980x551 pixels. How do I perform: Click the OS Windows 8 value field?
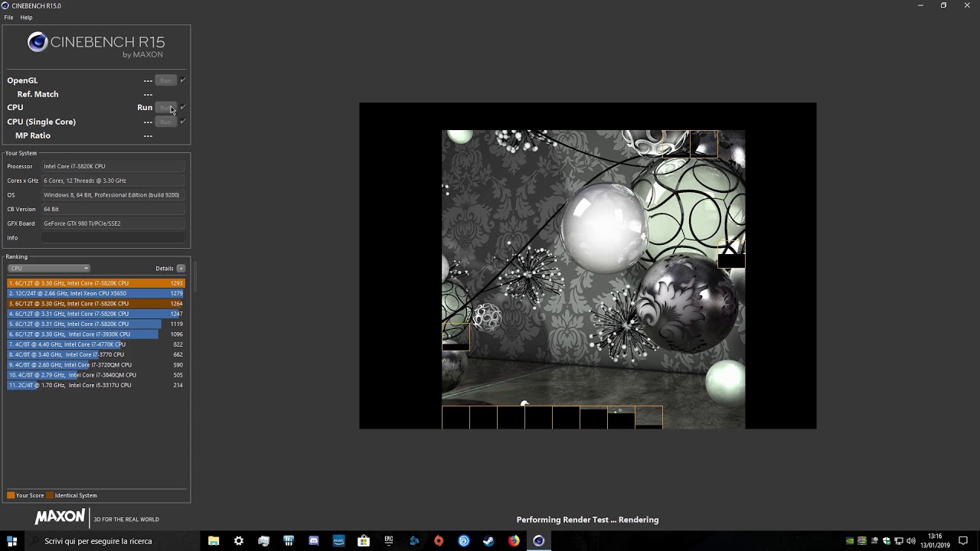pos(113,195)
